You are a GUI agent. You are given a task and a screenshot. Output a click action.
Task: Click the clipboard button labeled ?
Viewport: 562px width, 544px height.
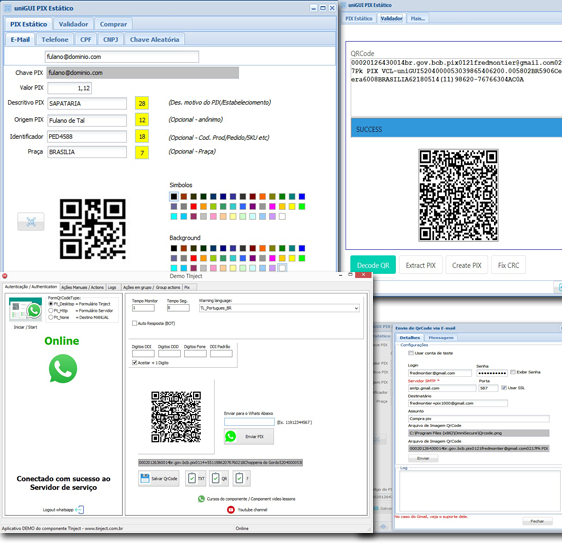click(242, 478)
